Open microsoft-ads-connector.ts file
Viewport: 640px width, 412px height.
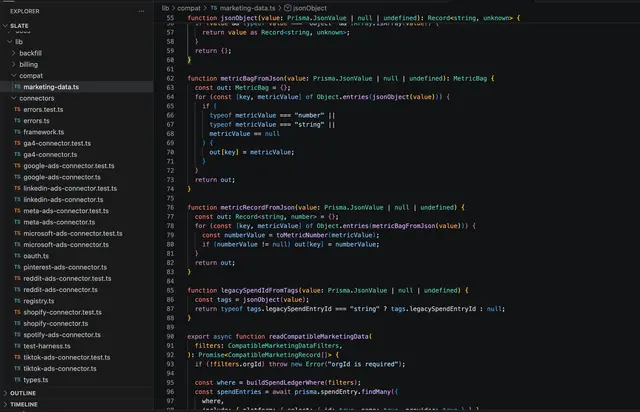(66, 245)
